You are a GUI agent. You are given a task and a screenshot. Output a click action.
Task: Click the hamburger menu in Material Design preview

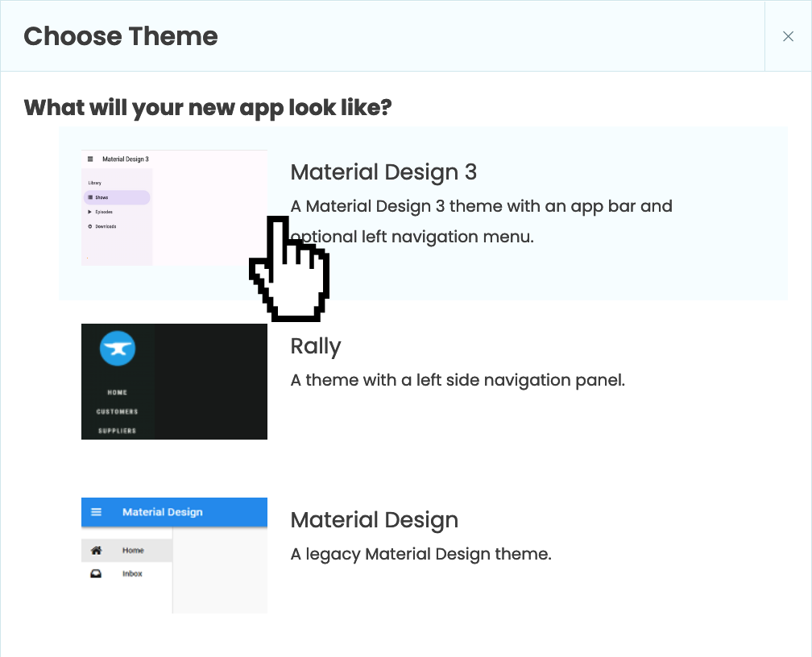coord(96,512)
